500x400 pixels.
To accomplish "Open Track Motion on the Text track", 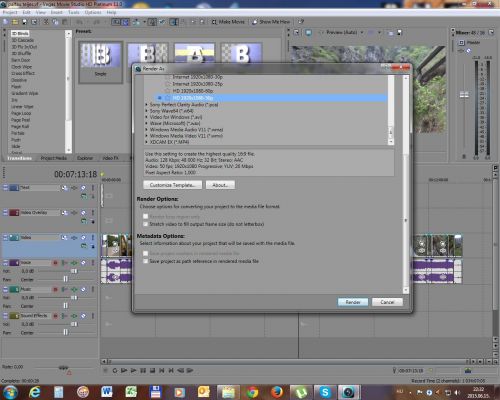I will [x=65, y=188].
